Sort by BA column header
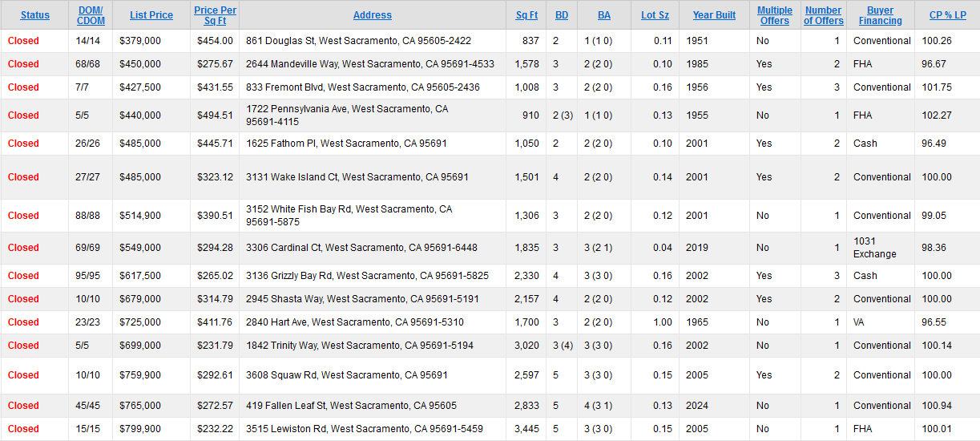Image resolution: width=980 pixels, height=441 pixels. [x=604, y=15]
